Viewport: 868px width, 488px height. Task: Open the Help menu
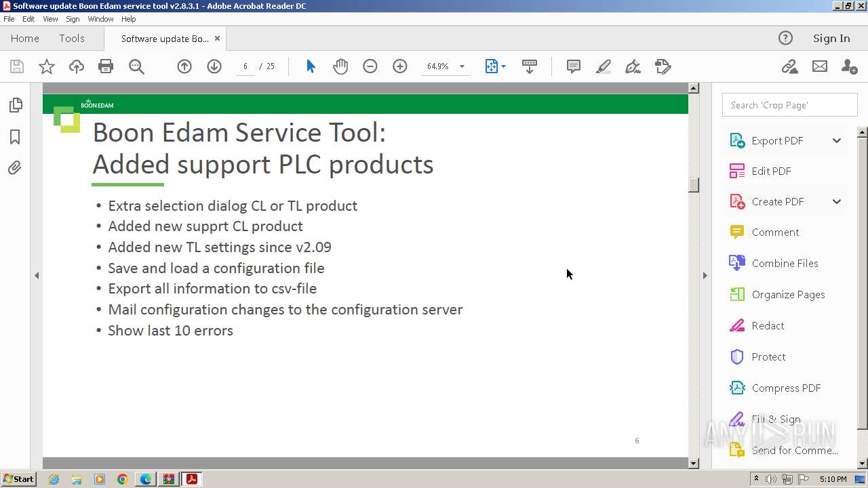[129, 19]
